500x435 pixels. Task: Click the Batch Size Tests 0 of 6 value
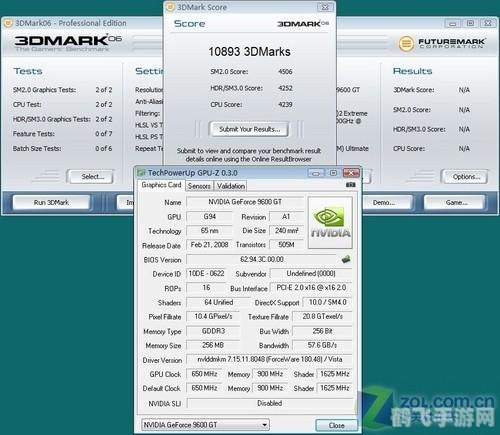[104, 148]
